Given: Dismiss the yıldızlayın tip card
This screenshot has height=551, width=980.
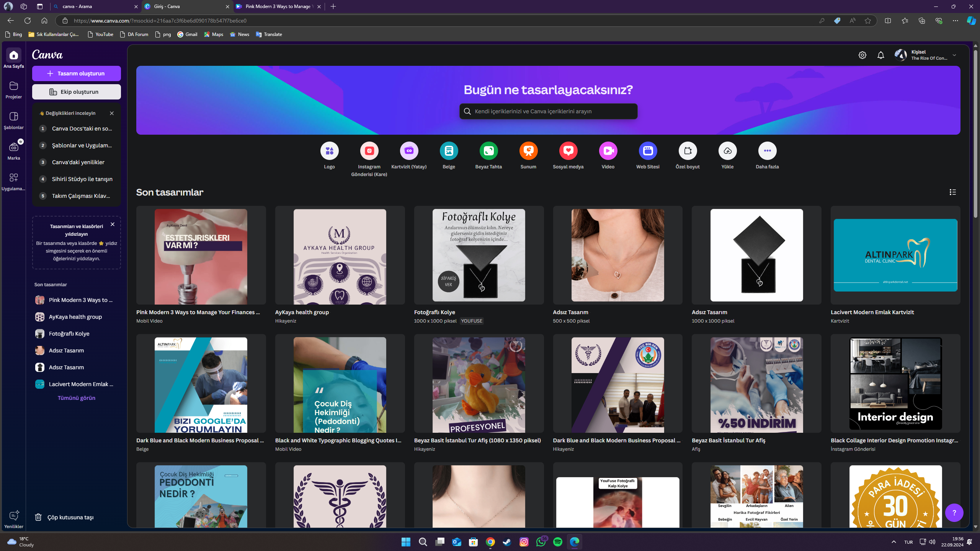Looking at the screenshot, I should 113,224.
